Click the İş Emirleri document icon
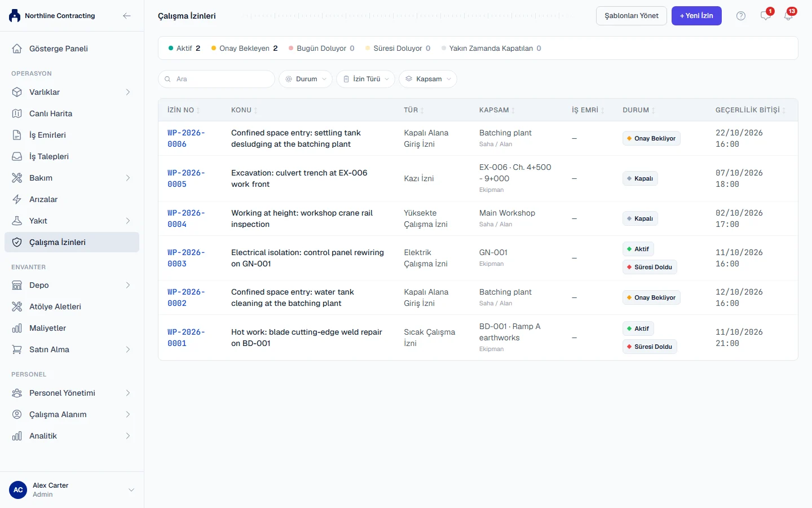812x508 pixels. coord(17,135)
